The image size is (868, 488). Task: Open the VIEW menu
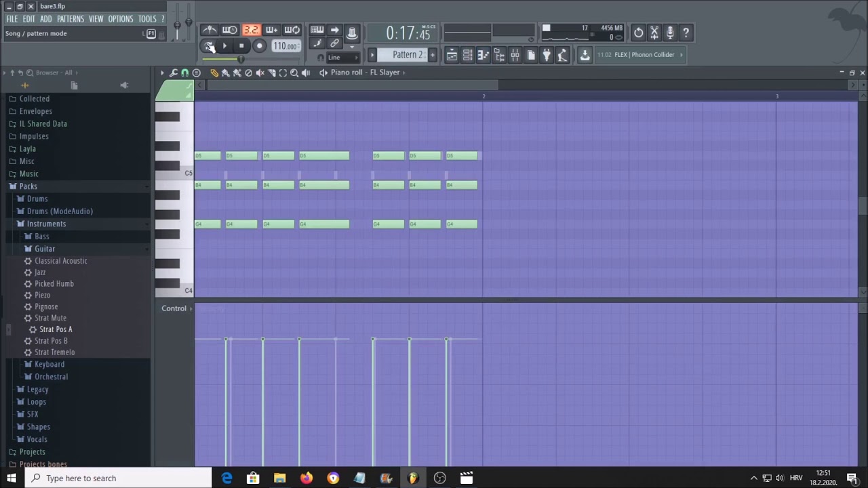[96, 19]
